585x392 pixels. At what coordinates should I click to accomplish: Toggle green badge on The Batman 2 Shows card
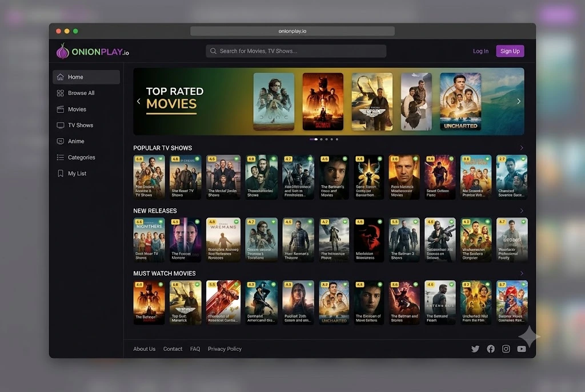(x=415, y=222)
